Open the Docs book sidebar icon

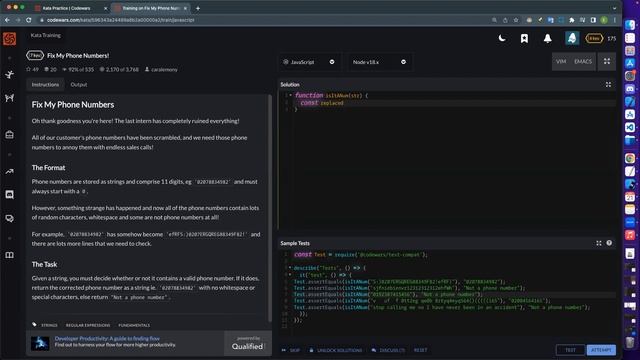(9, 255)
